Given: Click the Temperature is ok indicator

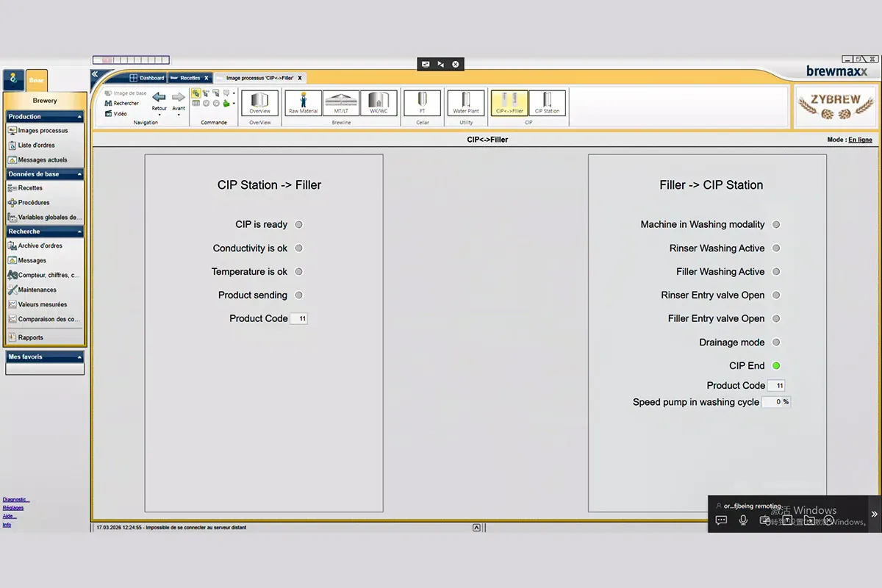Looking at the screenshot, I should coord(299,272).
